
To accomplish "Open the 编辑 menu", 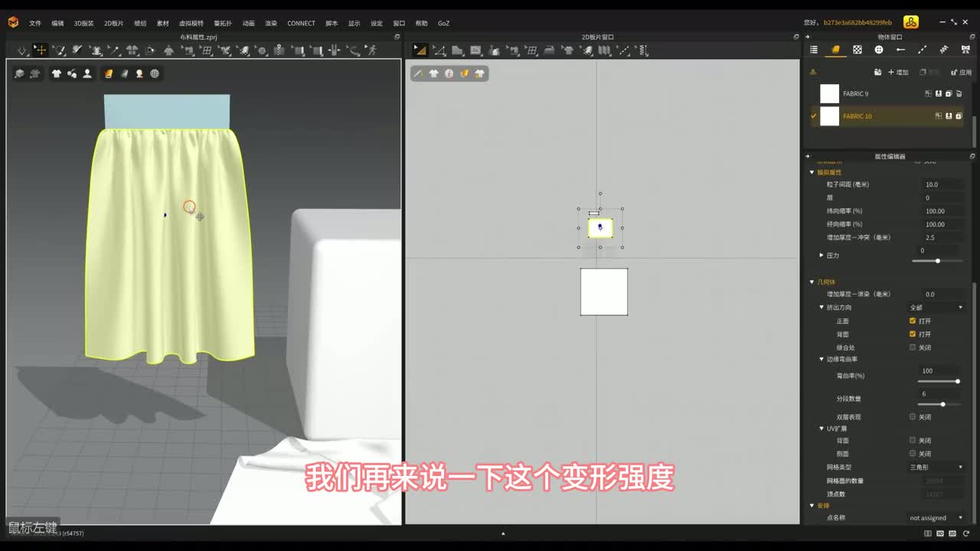I will [x=57, y=23].
